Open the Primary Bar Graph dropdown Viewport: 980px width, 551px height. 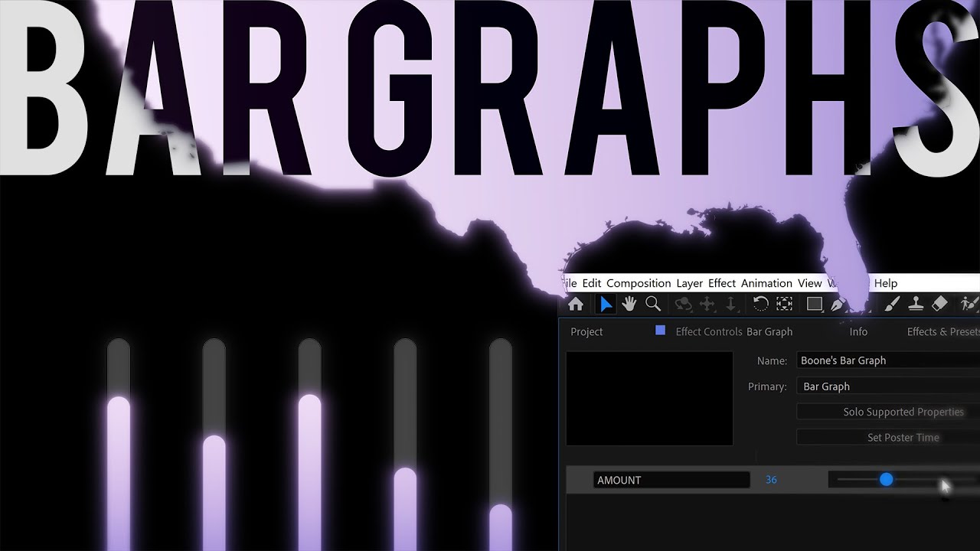[x=888, y=386]
